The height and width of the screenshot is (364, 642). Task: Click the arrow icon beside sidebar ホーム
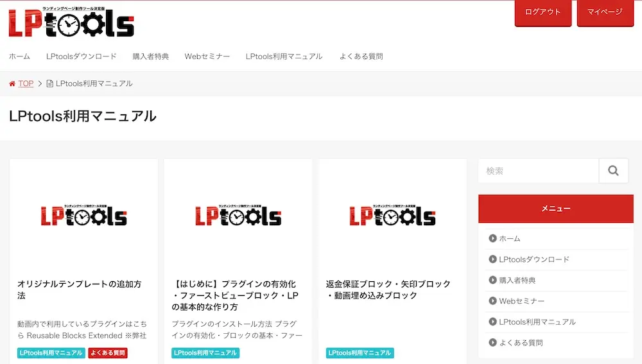(492, 238)
